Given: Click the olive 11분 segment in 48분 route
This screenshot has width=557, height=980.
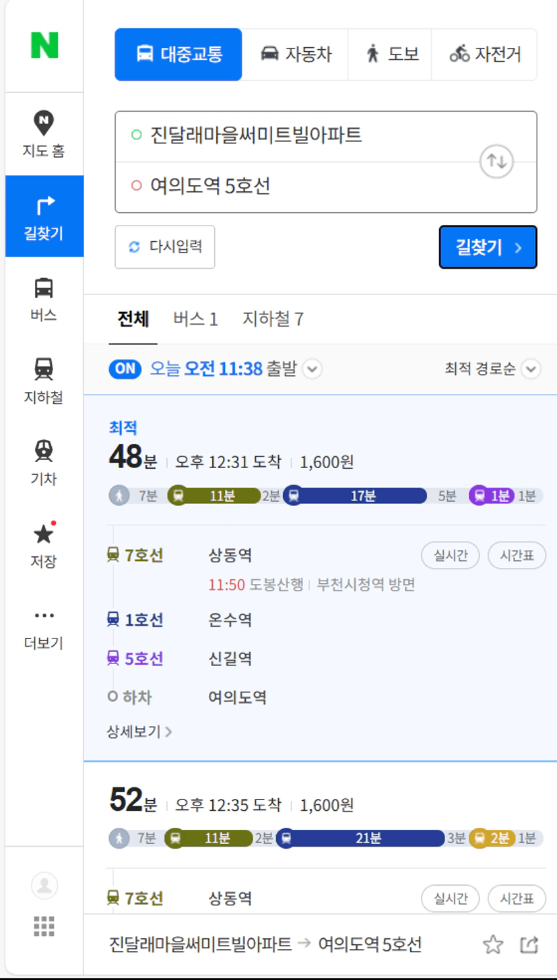Looking at the screenshot, I should coord(214,496).
